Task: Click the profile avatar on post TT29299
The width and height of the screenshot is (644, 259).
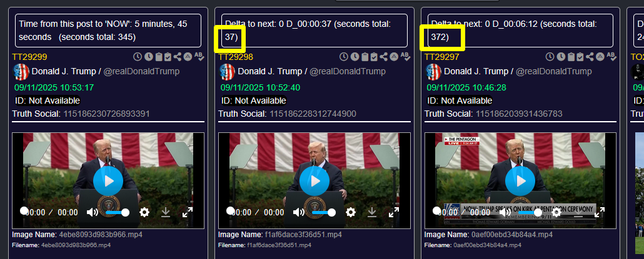Action: [x=21, y=72]
